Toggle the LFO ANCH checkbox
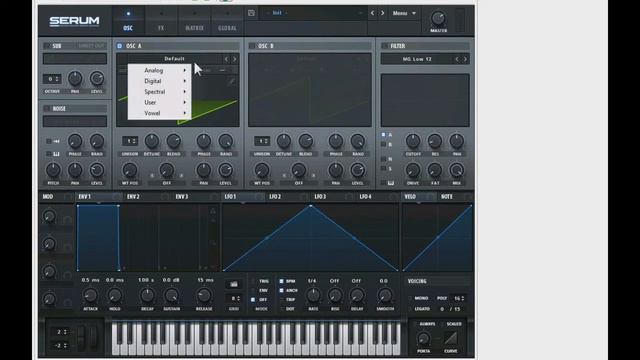This screenshot has height=360, width=640. pyautogui.click(x=281, y=290)
